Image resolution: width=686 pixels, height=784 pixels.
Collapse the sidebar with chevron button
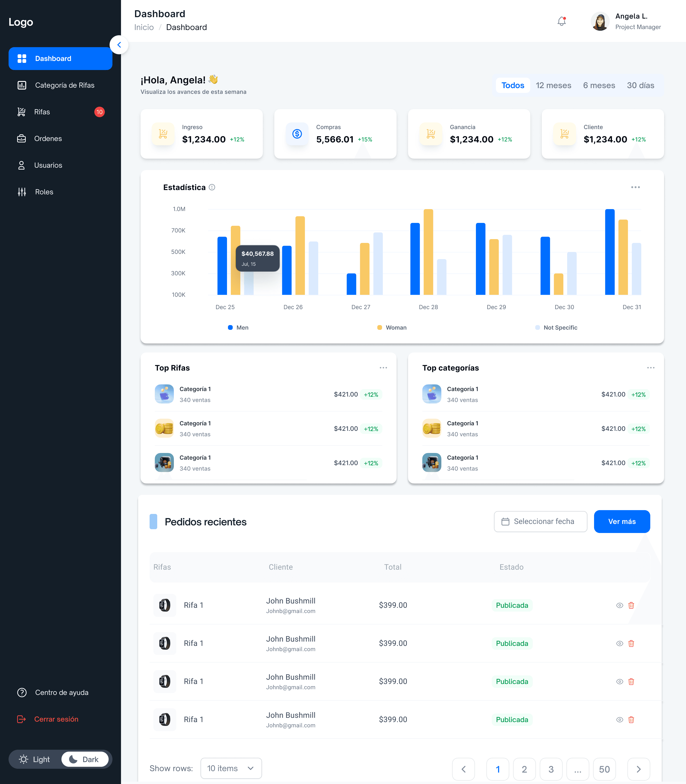[x=119, y=45]
